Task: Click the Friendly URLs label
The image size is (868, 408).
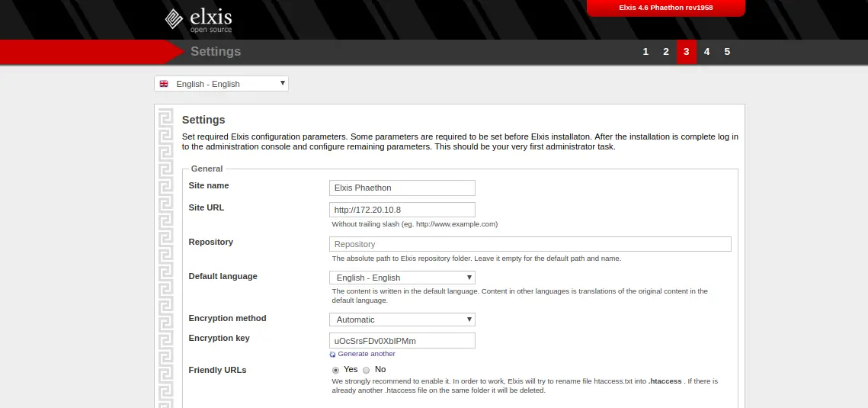Action: click(217, 370)
